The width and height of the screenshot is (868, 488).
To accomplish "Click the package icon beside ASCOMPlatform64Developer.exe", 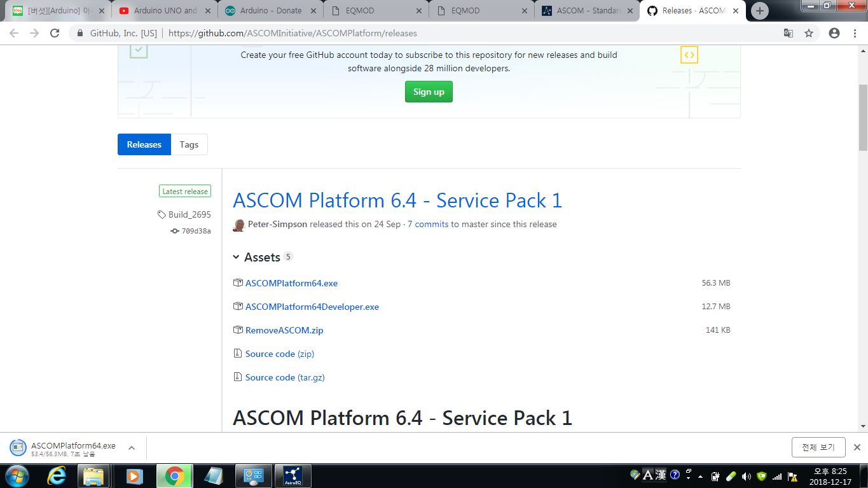I will point(238,307).
